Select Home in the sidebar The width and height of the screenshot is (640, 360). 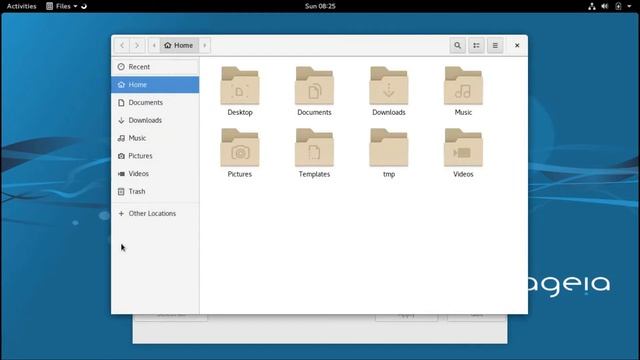155,84
